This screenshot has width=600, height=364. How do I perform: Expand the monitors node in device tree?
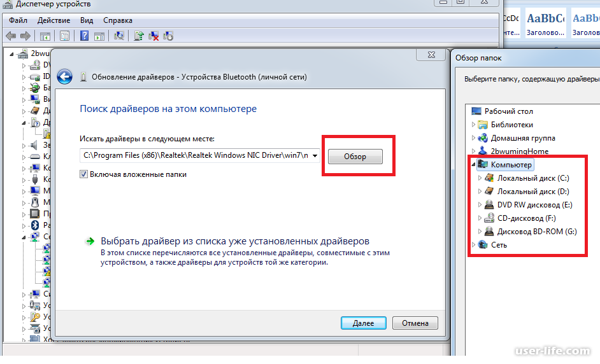pos(24,191)
